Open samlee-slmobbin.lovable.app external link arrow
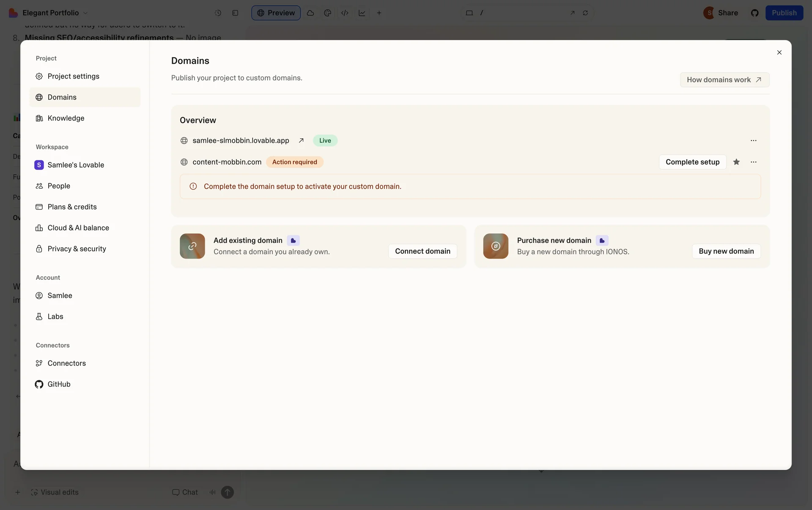 pyautogui.click(x=301, y=141)
